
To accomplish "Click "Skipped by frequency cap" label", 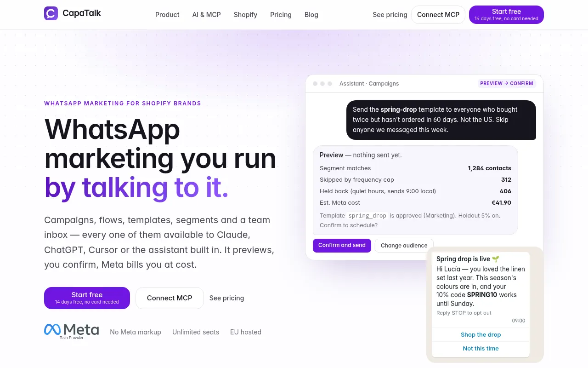I will click(357, 180).
